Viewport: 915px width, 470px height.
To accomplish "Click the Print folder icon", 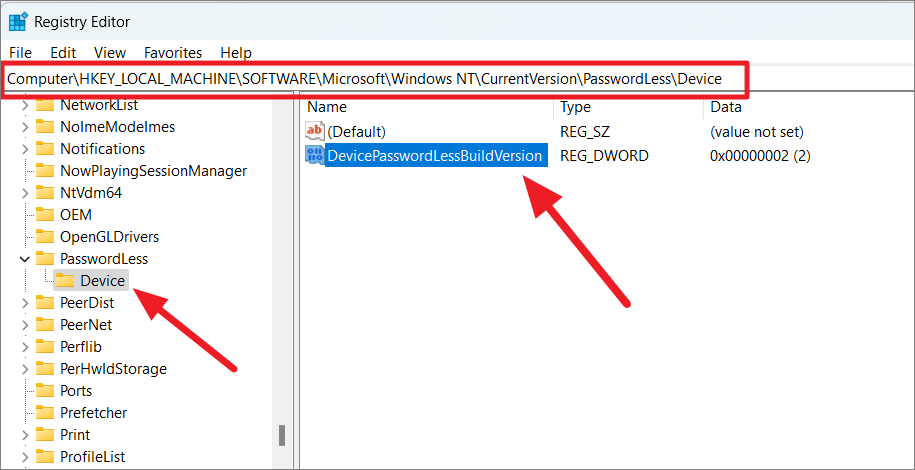I will [x=45, y=434].
